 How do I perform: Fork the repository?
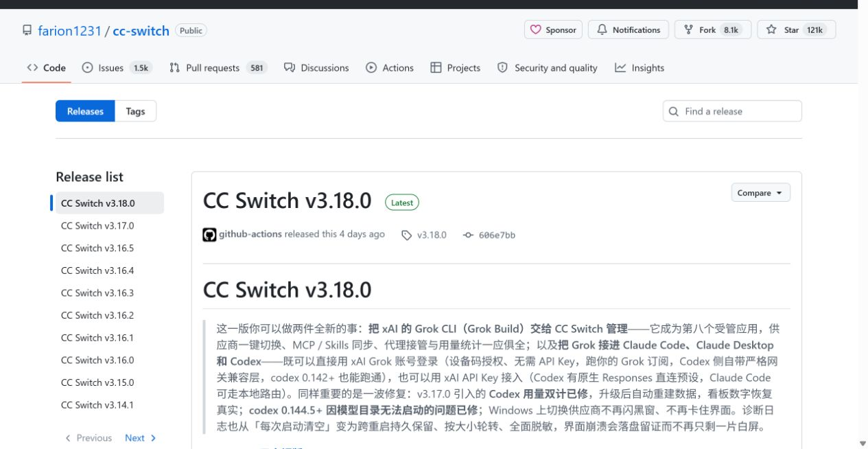click(713, 30)
